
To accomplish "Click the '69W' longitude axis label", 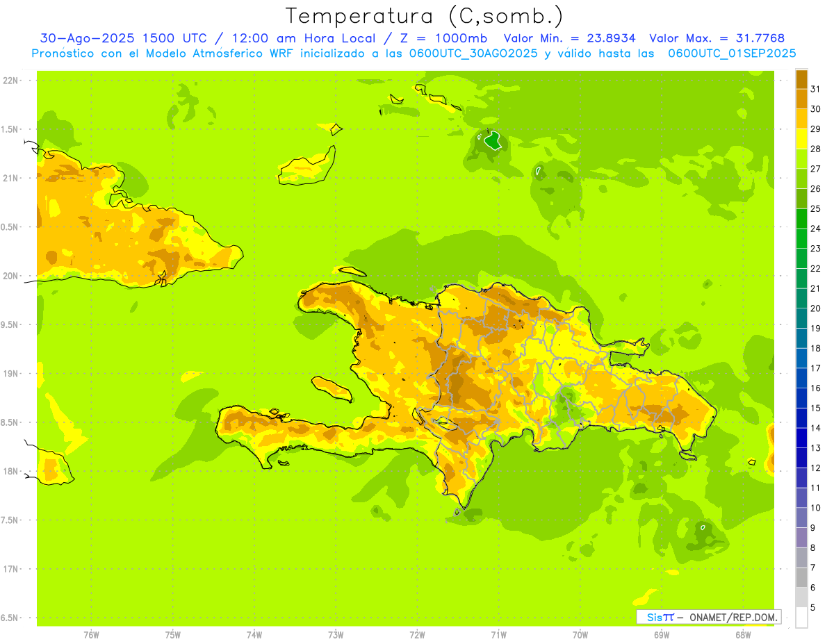I will pos(662,635).
